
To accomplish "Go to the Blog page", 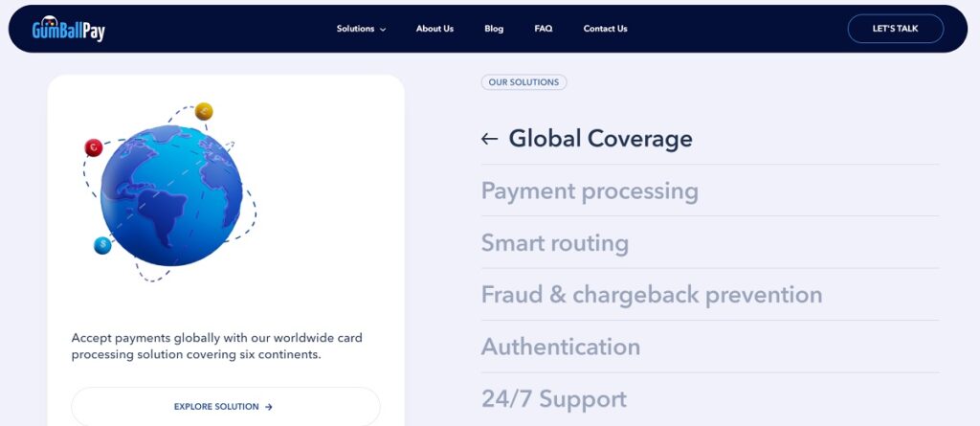I will click(494, 29).
